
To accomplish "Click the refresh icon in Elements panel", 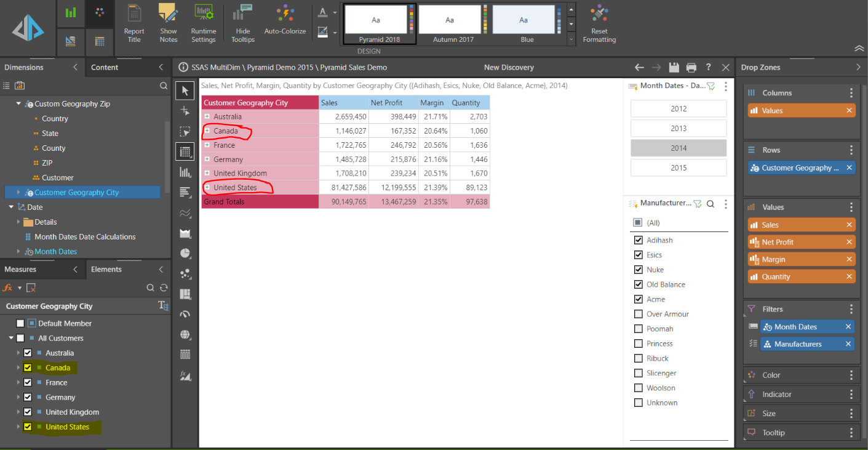I will 164,287.
